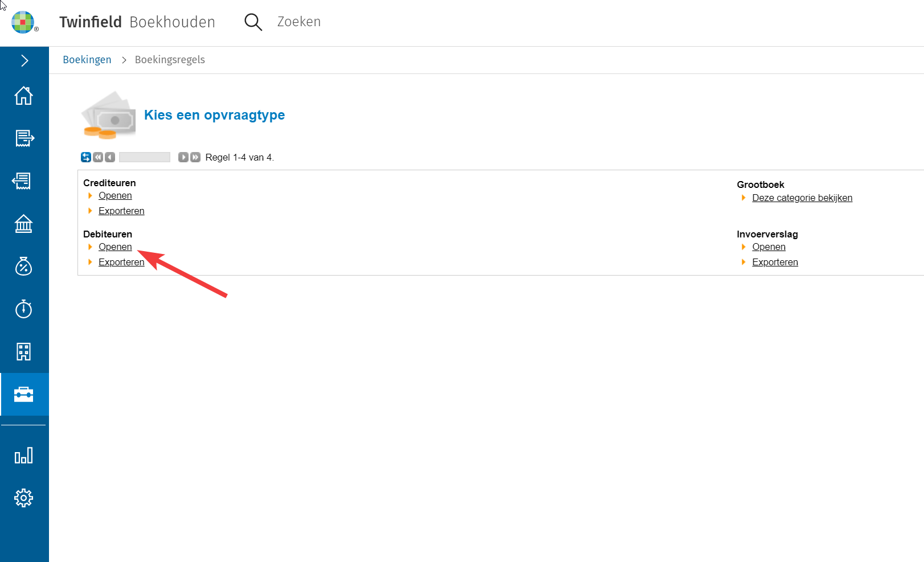This screenshot has height=562, width=924.
Task: Open the percentage money bag icon
Action: click(x=24, y=266)
